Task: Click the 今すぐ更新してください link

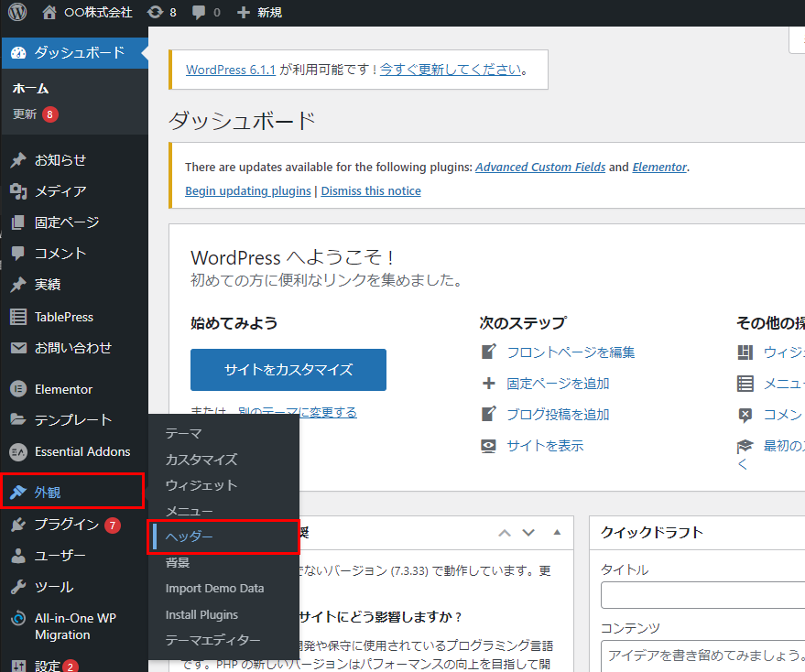Action: point(451,70)
